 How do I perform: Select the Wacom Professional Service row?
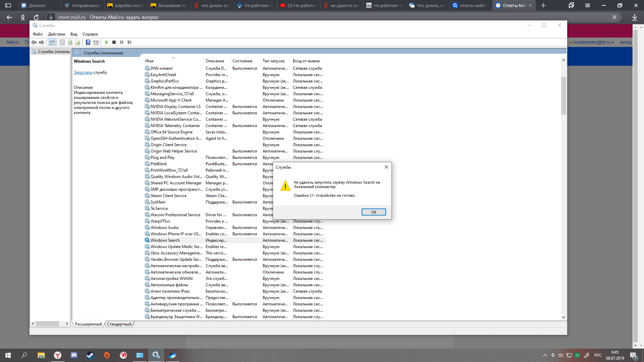coord(235,215)
